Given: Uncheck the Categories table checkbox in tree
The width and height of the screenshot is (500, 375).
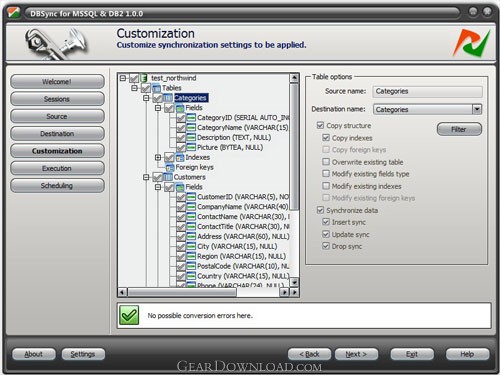Looking at the screenshot, I should click(x=157, y=98).
